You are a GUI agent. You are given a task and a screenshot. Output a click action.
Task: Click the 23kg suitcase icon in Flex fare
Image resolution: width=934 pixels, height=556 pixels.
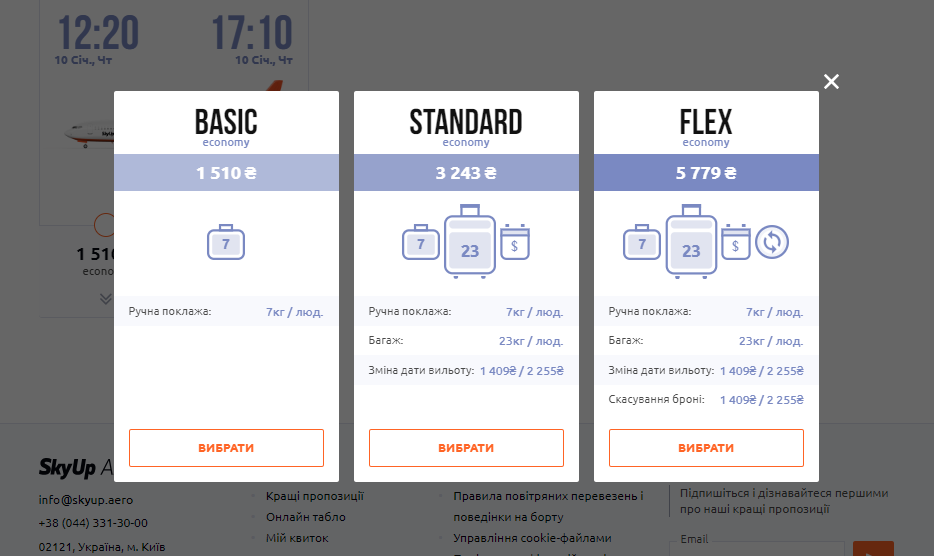click(x=690, y=241)
